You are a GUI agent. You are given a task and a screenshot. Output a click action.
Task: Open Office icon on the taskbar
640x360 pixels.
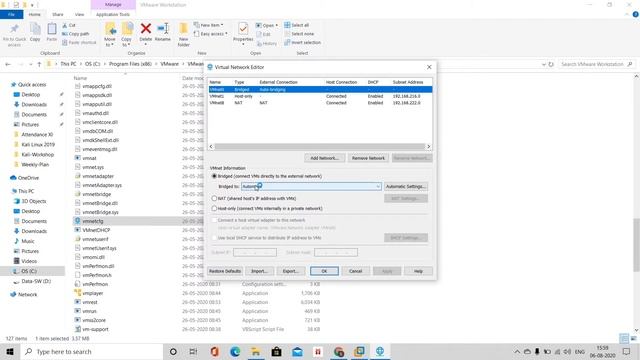214,351
